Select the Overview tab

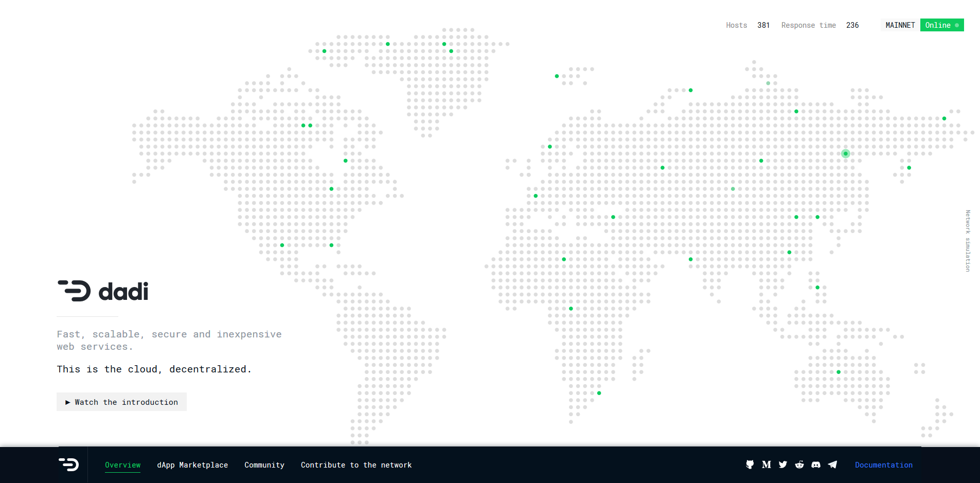pos(122,465)
